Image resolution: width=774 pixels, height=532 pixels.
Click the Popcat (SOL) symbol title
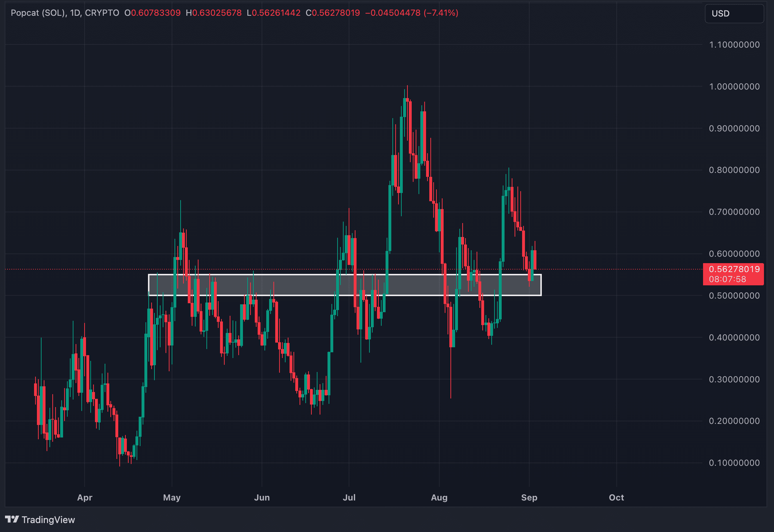(x=38, y=13)
